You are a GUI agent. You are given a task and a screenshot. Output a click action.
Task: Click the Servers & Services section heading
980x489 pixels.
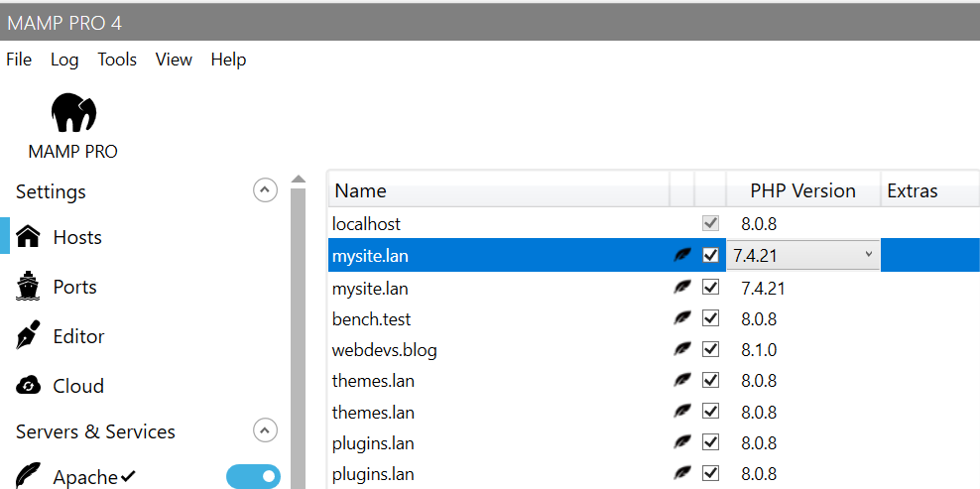(x=95, y=431)
